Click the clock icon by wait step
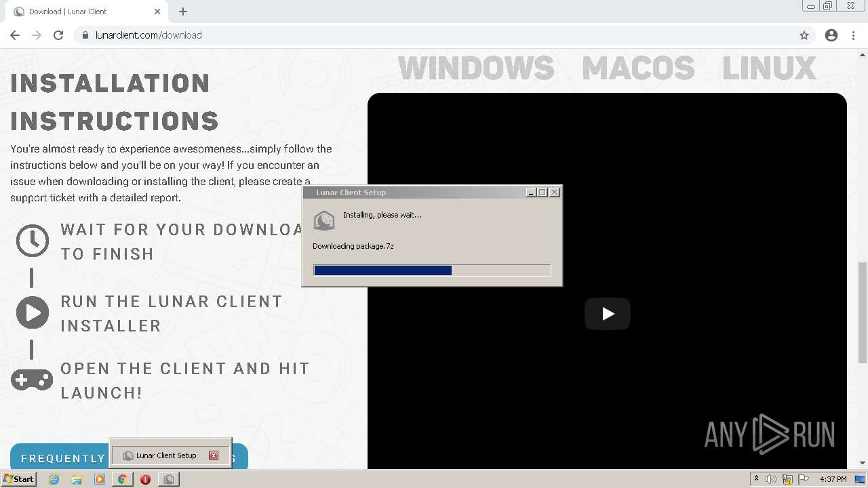The width and height of the screenshot is (868, 488). pyautogui.click(x=33, y=241)
